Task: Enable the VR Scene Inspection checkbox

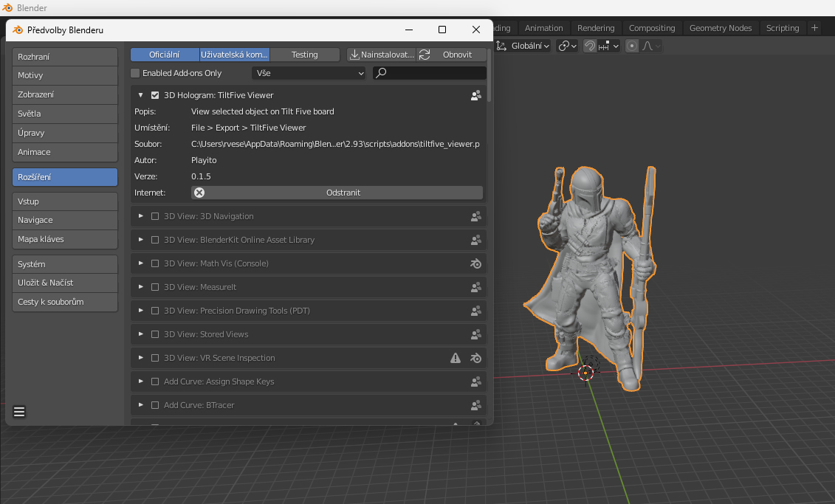Action: 155,358
